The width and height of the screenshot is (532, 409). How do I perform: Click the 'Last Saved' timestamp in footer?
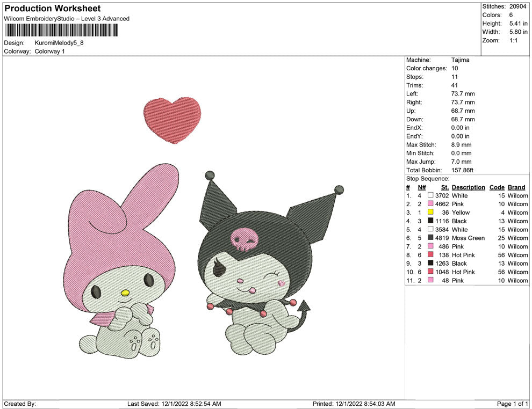tap(174, 403)
